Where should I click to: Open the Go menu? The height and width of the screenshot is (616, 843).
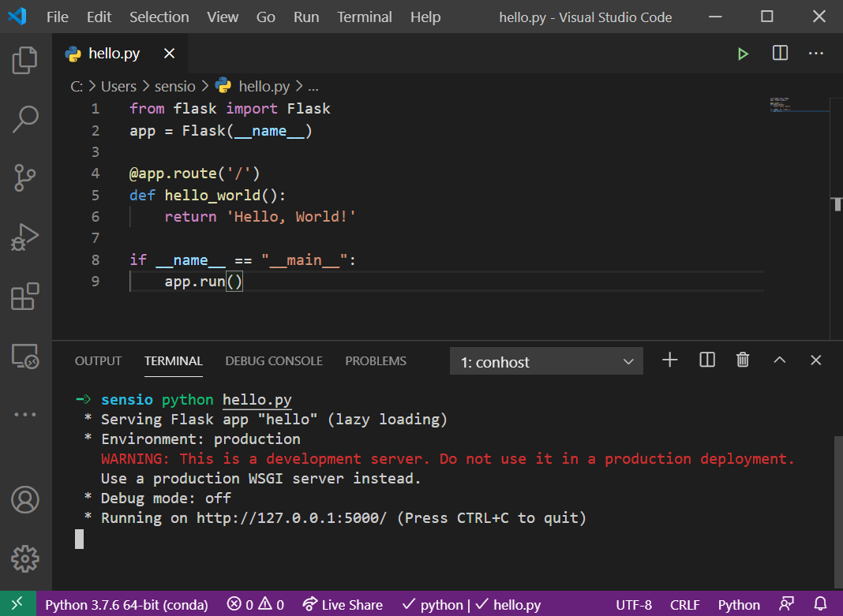click(x=265, y=17)
